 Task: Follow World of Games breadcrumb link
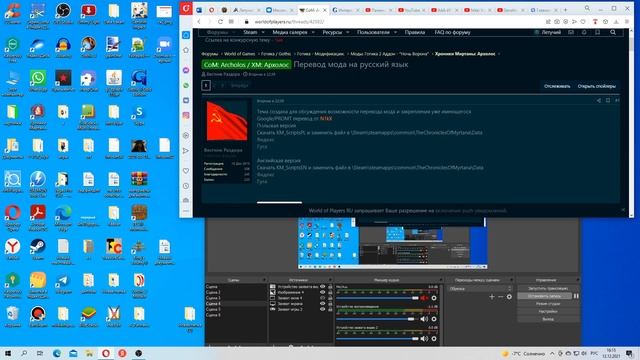tap(240, 54)
